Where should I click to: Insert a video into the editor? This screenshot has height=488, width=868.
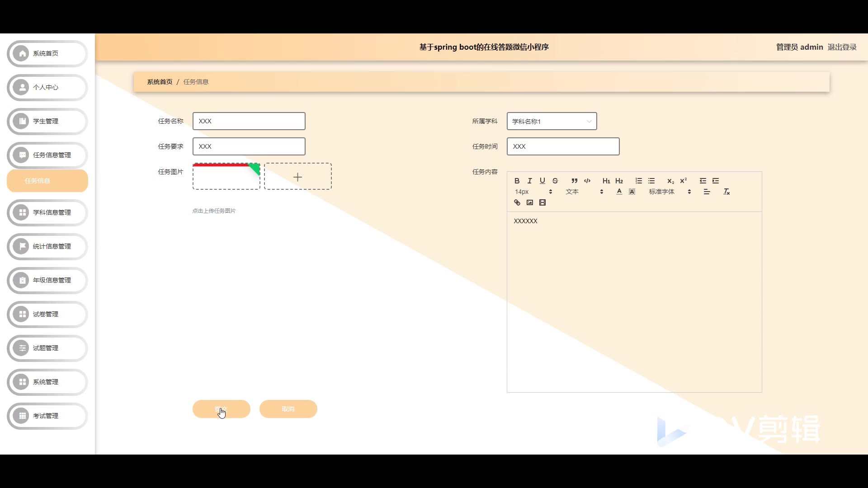click(x=542, y=202)
